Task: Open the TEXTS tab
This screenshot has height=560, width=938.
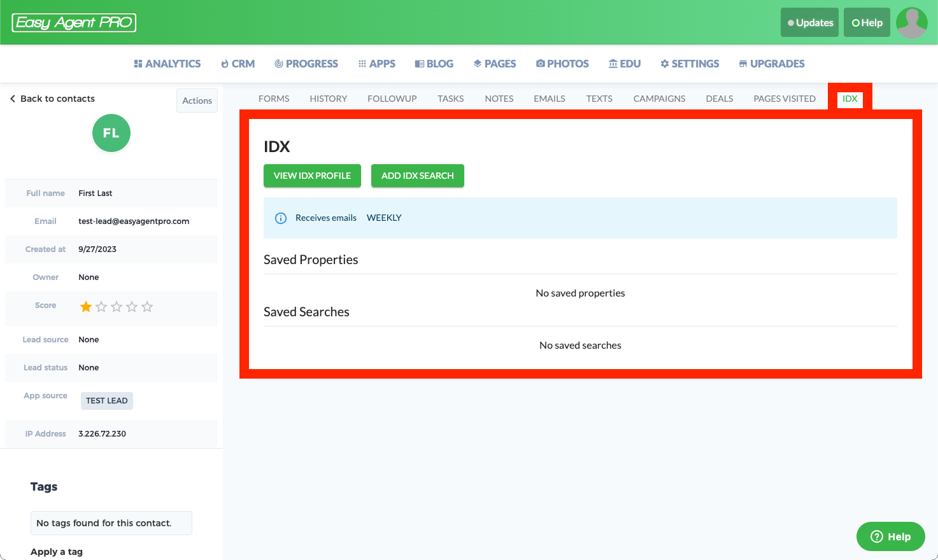Action: 599,99
